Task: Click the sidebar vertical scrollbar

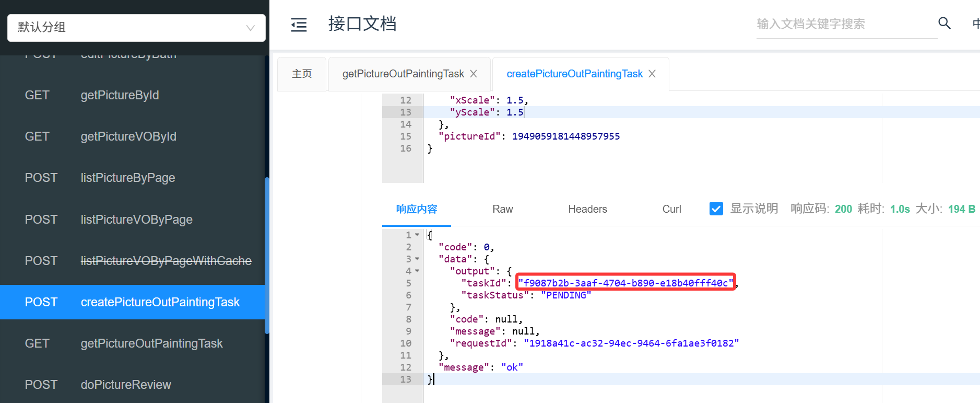Action: tap(267, 255)
